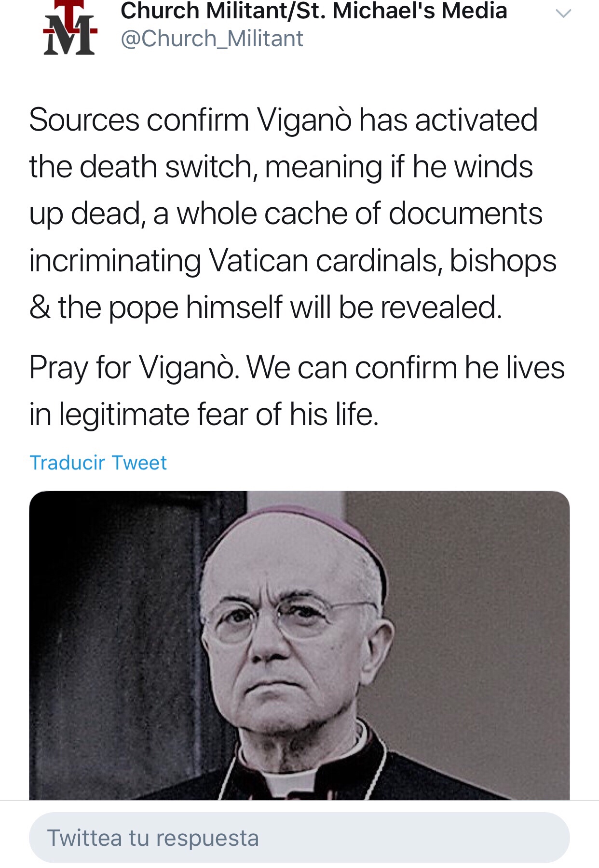Tap the @Church_Militant handle
599x868 pixels.
pyautogui.click(x=212, y=39)
